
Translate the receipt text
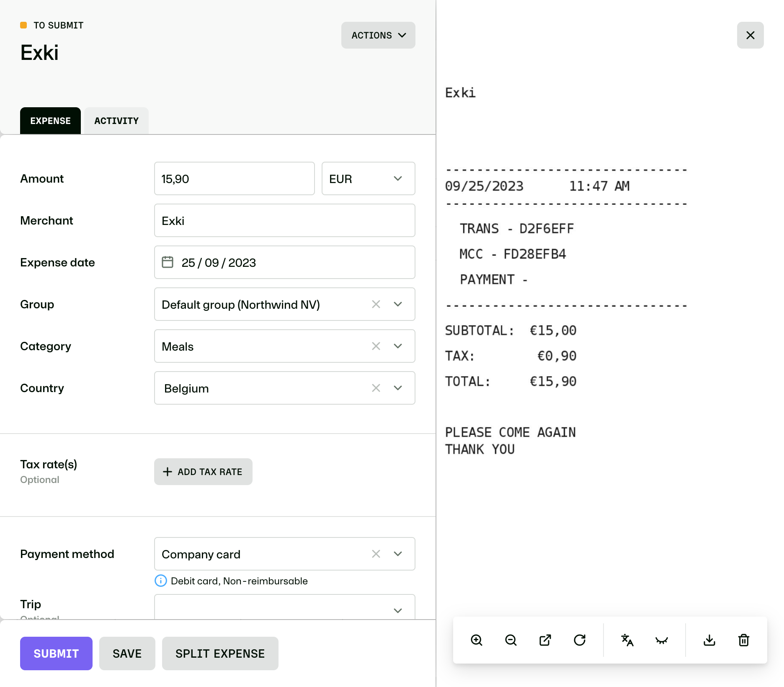pos(627,640)
